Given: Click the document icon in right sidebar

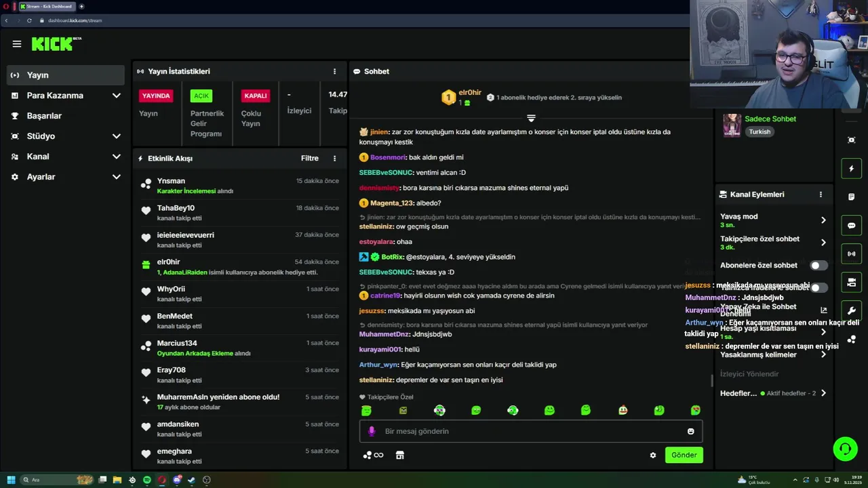Looking at the screenshot, I should pos(852,197).
